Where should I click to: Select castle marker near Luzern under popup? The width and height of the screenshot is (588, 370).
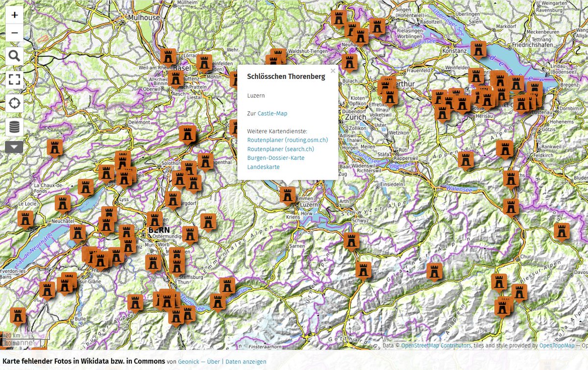tap(288, 195)
